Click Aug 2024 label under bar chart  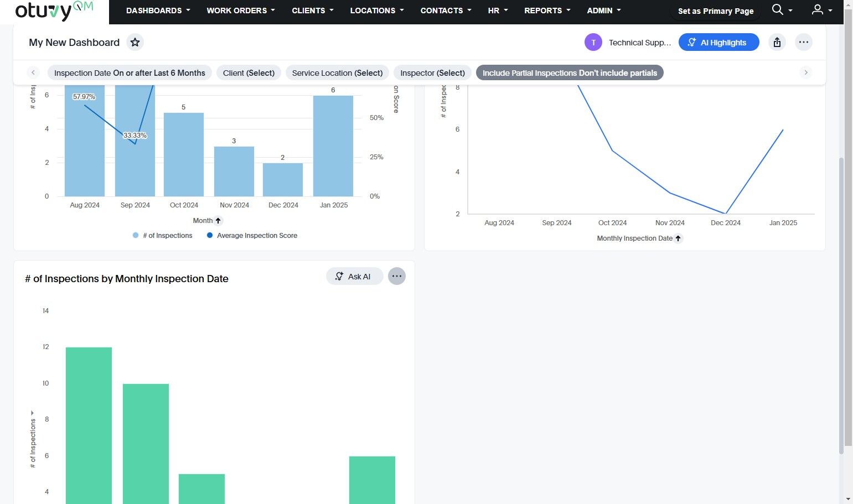pyautogui.click(x=85, y=205)
